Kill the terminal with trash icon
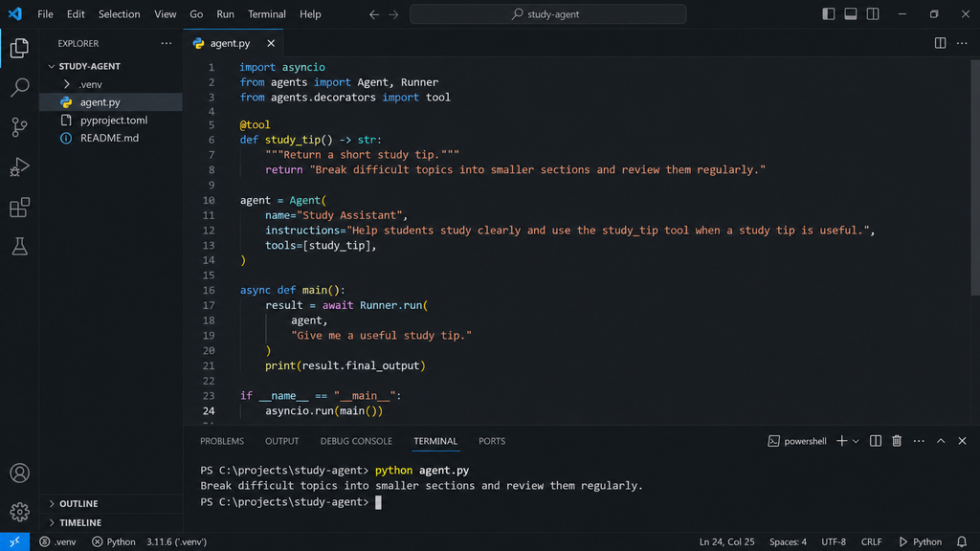Viewport: 980px width, 551px height. click(x=897, y=441)
